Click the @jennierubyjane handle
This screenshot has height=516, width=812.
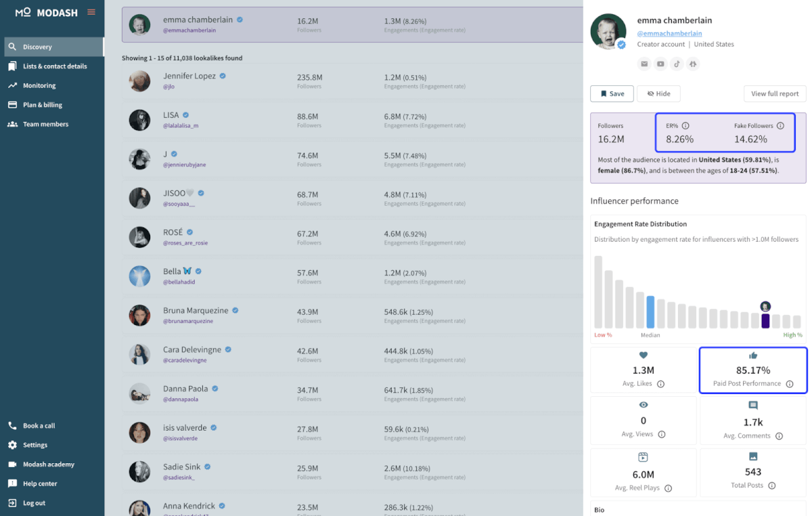[x=185, y=165]
